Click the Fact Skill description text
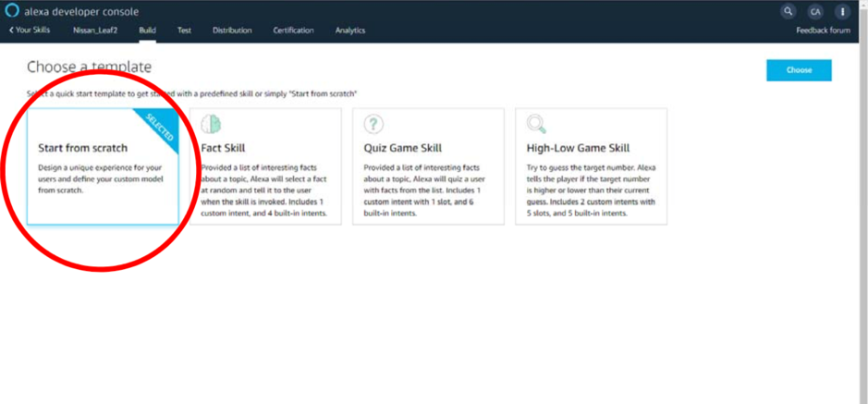Viewport: 868px width, 404px height. point(265,190)
